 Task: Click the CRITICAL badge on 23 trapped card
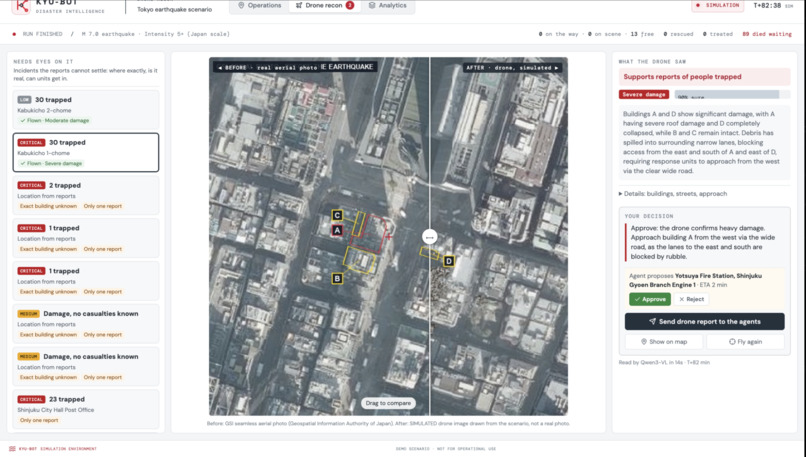coord(31,399)
